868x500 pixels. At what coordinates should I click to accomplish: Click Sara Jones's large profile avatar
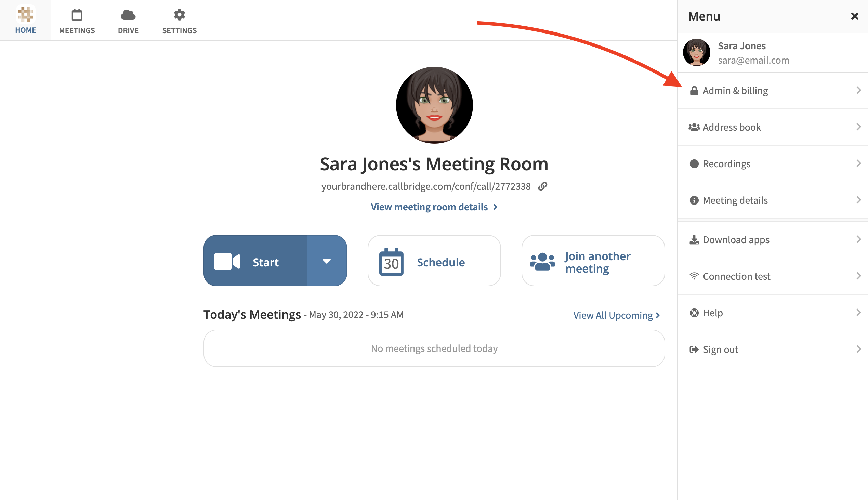434,105
